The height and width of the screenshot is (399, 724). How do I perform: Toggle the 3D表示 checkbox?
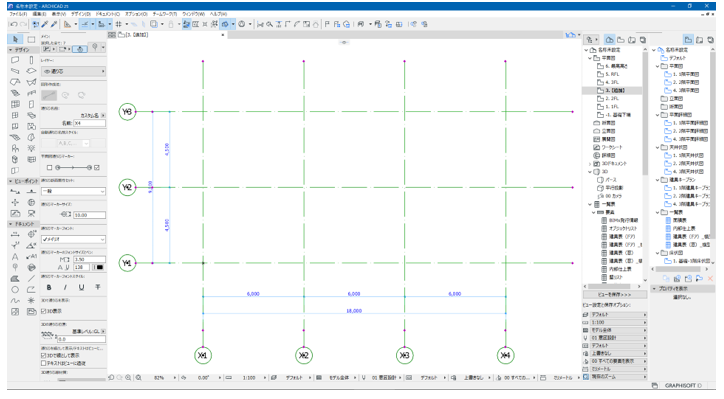(44, 311)
